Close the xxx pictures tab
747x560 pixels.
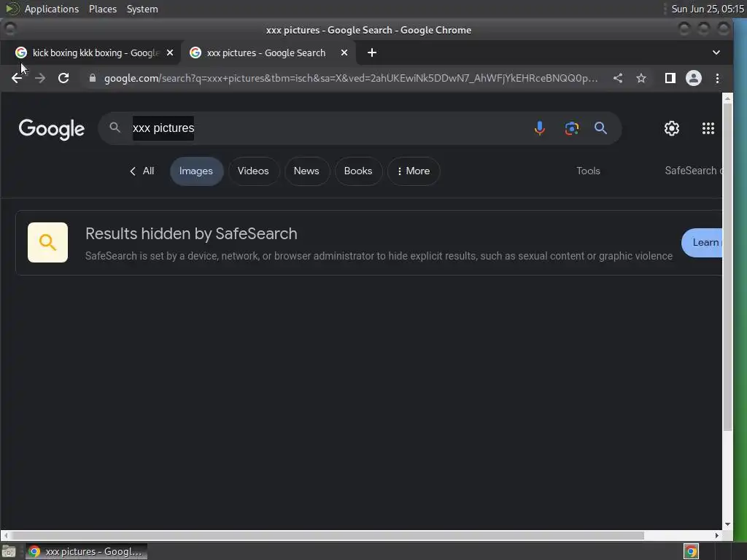(344, 52)
